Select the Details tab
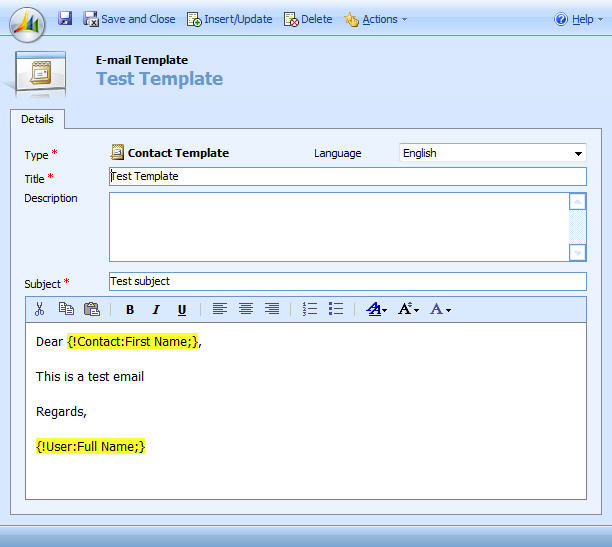The height and width of the screenshot is (547, 612). tap(37, 119)
